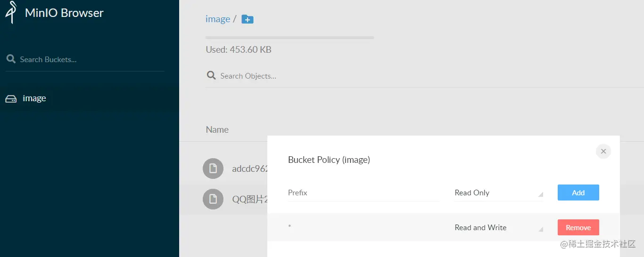Click the adcdc962 file name
Viewport: 644px width, 257px height.
click(x=250, y=169)
